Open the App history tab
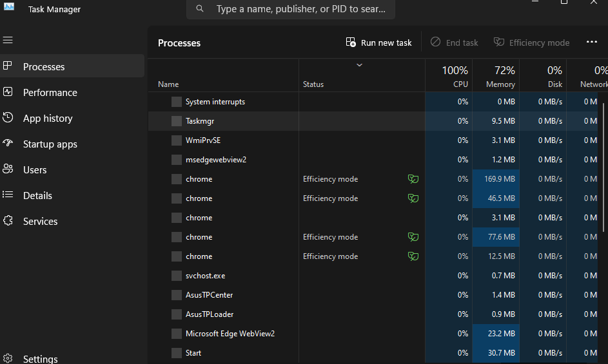 coord(48,119)
